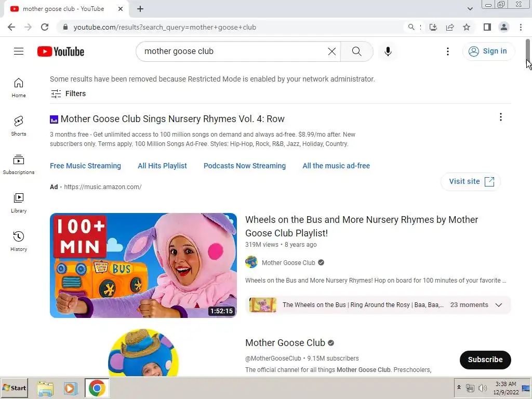Open All the music ad-free link
This screenshot has width=532, height=399.
[x=336, y=166]
